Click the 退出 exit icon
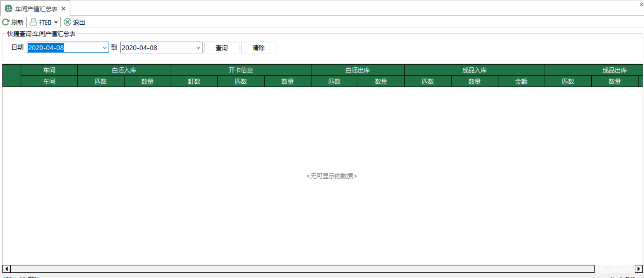Image resolution: width=644 pixels, height=278 pixels. 67,22
